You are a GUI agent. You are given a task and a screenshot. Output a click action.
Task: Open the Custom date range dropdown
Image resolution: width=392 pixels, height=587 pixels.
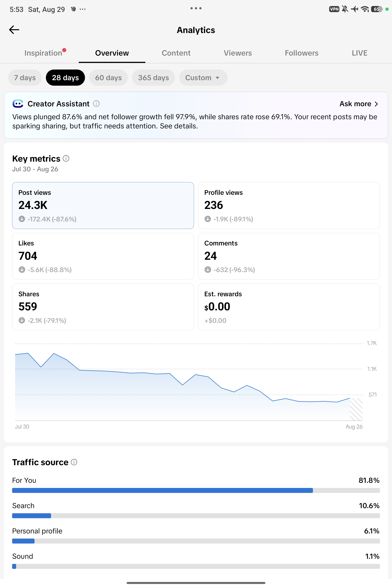point(203,78)
